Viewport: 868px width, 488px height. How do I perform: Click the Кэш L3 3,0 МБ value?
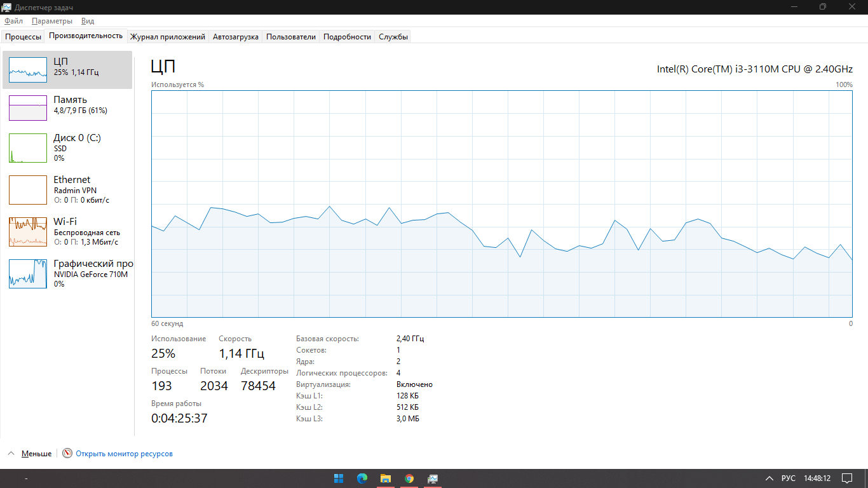pos(407,419)
